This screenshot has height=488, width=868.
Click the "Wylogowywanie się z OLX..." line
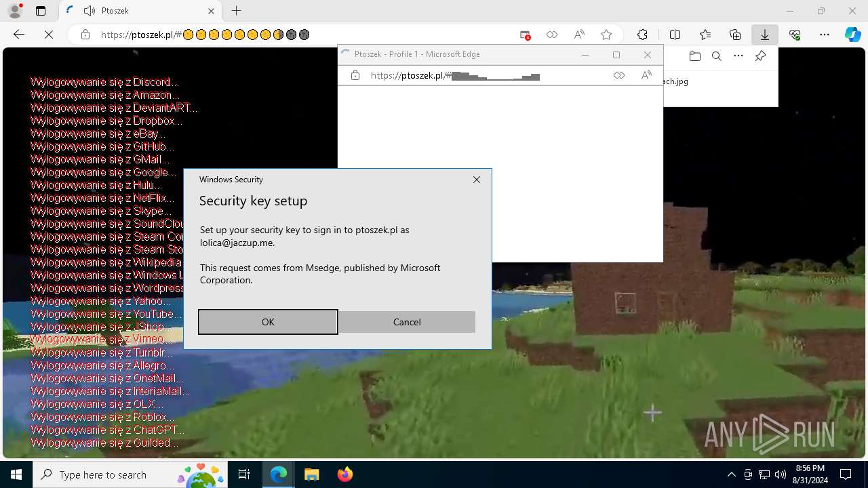click(x=97, y=404)
